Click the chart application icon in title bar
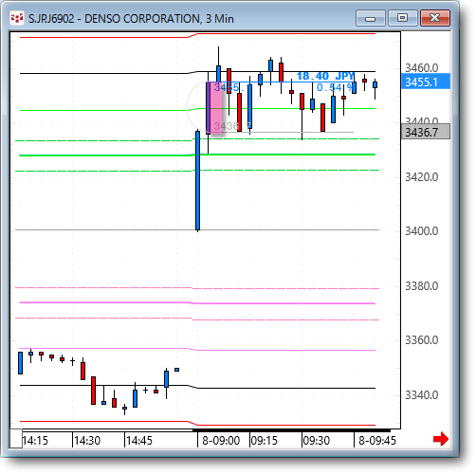The image size is (476, 474). coord(17,18)
